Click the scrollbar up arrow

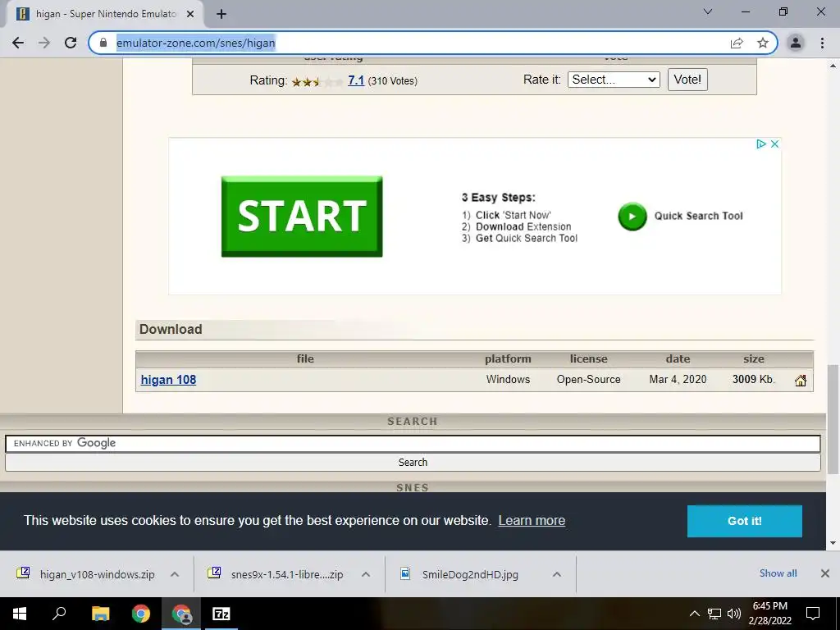pos(833,66)
